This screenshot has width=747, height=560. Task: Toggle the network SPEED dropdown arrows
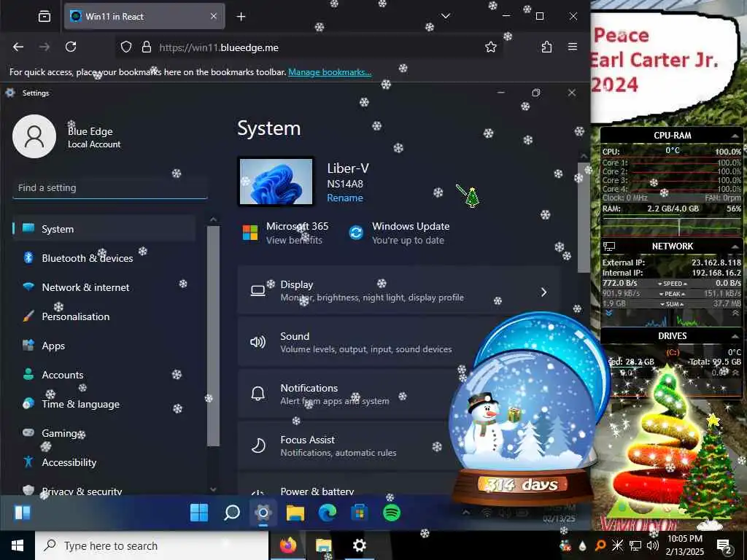click(x=672, y=284)
